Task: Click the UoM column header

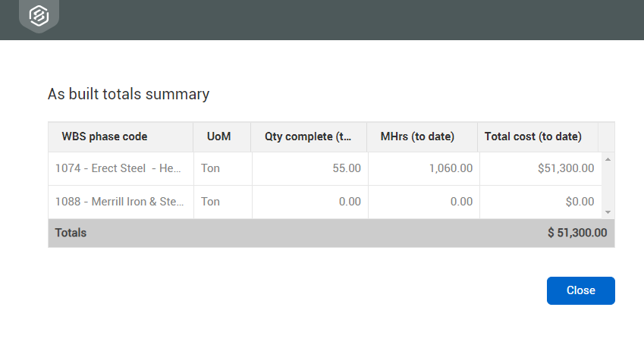Action: click(x=218, y=137)
